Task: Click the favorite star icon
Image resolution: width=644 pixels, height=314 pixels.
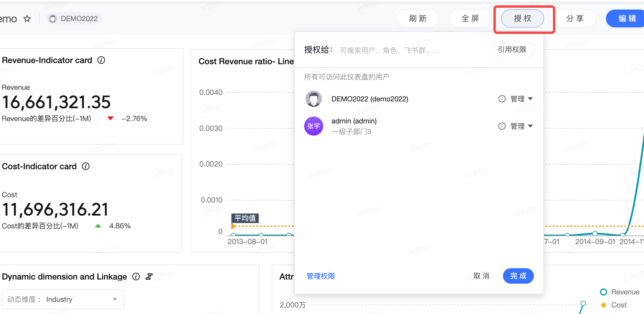Action: pos(27,19)
